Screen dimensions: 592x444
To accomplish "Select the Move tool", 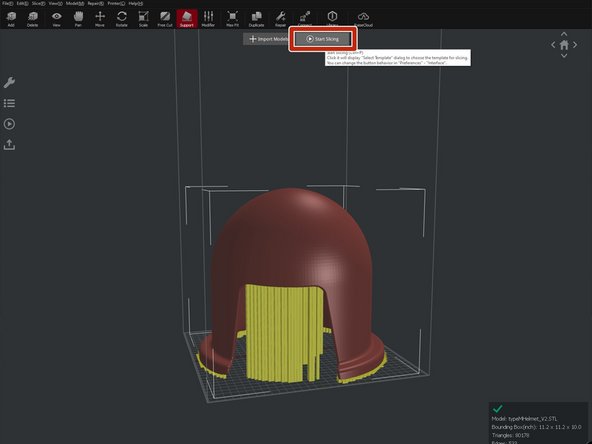I will pos(100,18).
